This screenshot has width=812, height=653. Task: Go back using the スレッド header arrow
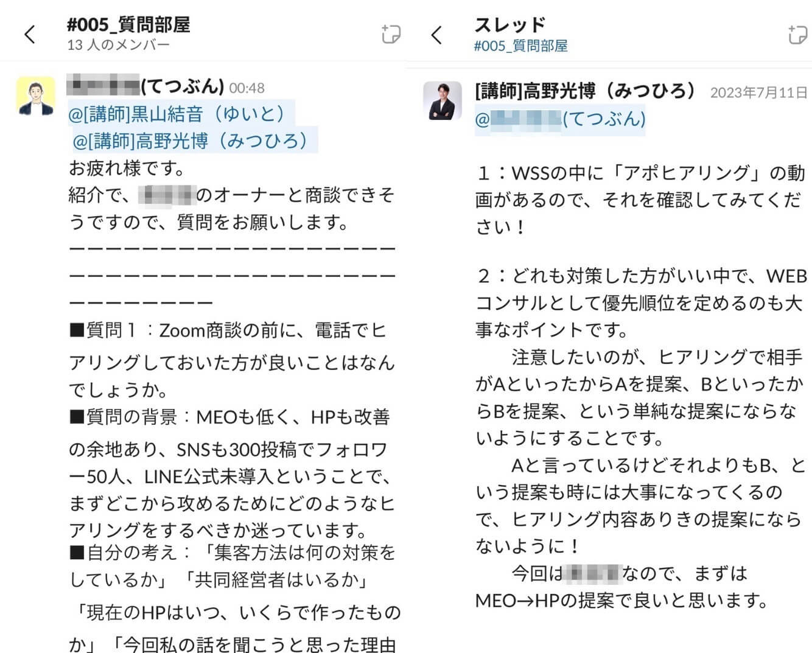[436, 35]
